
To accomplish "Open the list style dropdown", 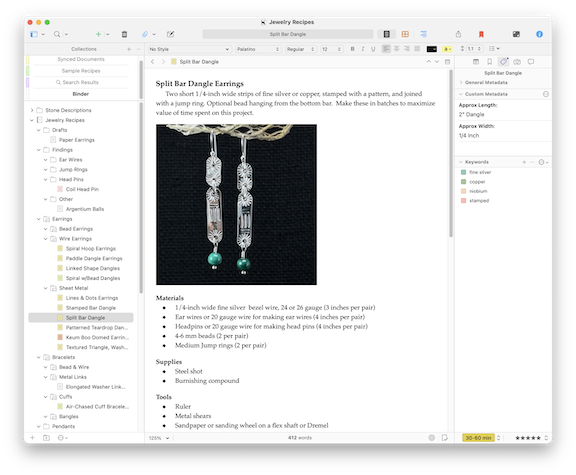I will tap(494, 48).
